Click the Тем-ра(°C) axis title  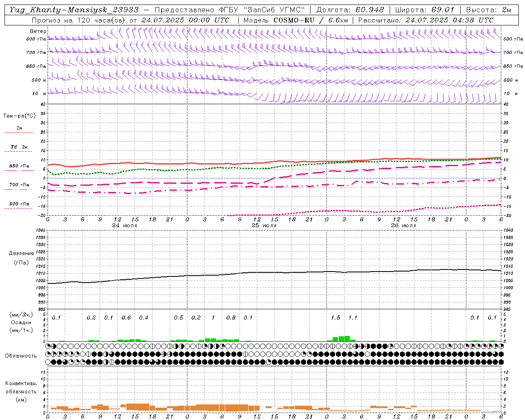pyautogui.click(x=19, y=116)
